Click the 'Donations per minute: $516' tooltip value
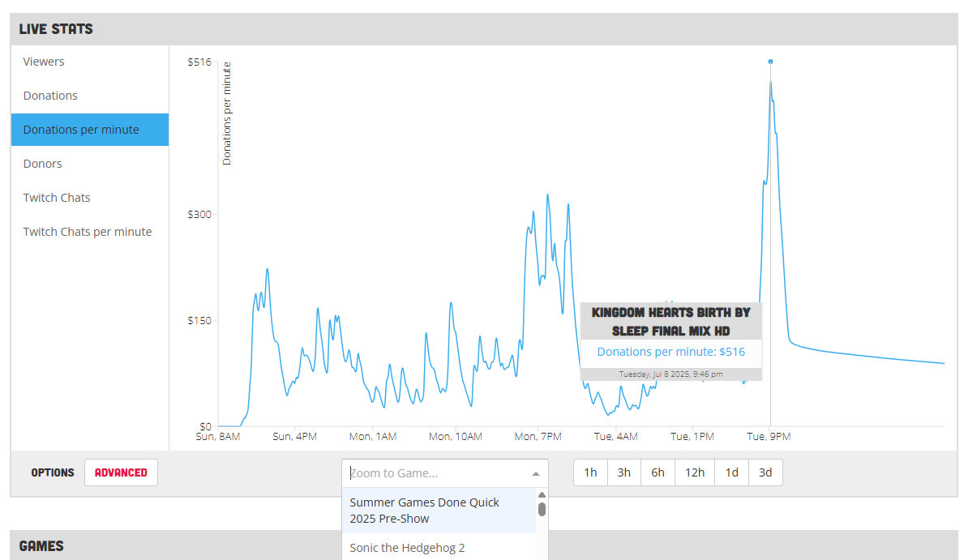Screen dimensions: 964x560 (671, 352)
